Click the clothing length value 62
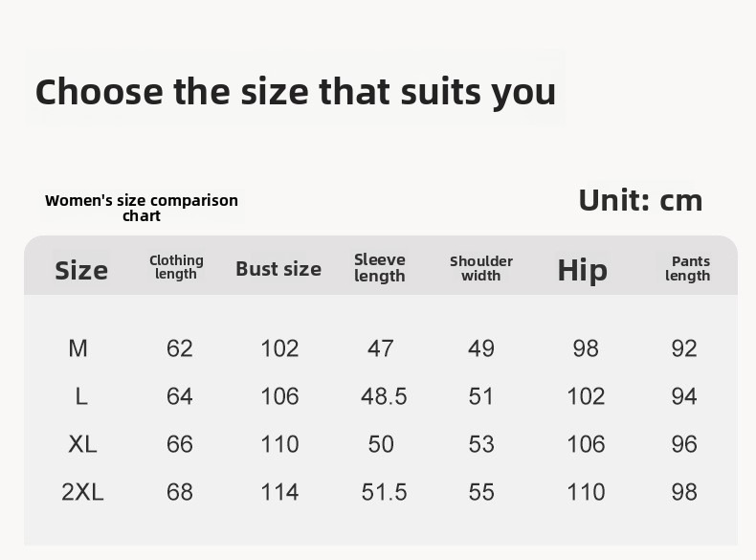The height and width of the screenshot is (560, 756). click(x=180, y=348)
